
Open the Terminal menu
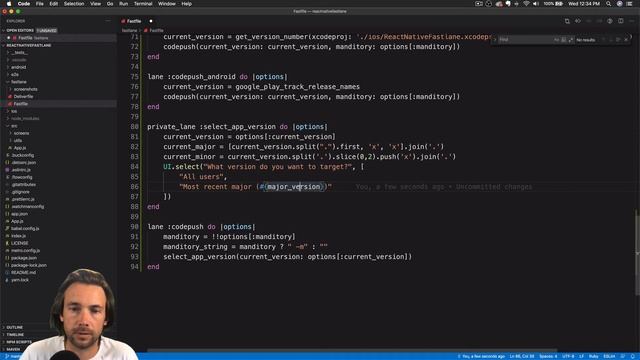click(x=143, y=4)
